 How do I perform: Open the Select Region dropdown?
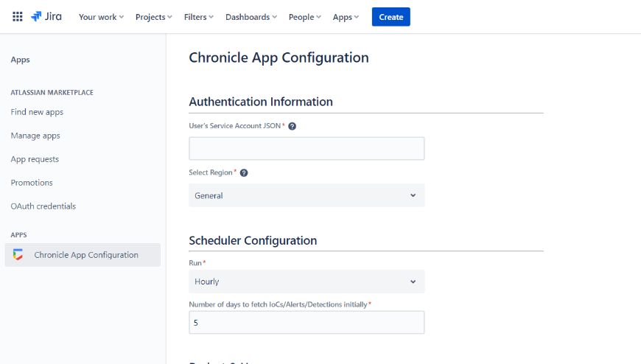coord(307,195)
